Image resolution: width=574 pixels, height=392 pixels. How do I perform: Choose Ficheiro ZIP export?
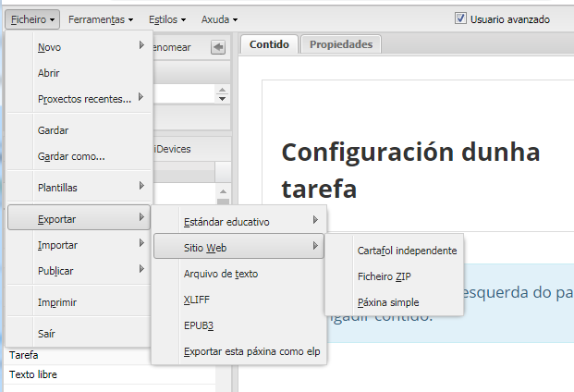click(395, 276)
